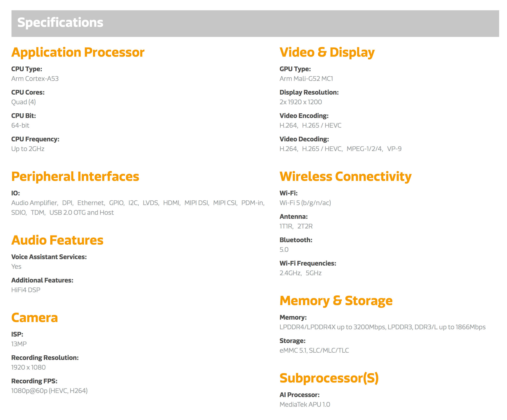Viewport: 507px width, 420px height.
Task: Select the Peripheral Interfaces section title
Action: [x=75, y=176]
